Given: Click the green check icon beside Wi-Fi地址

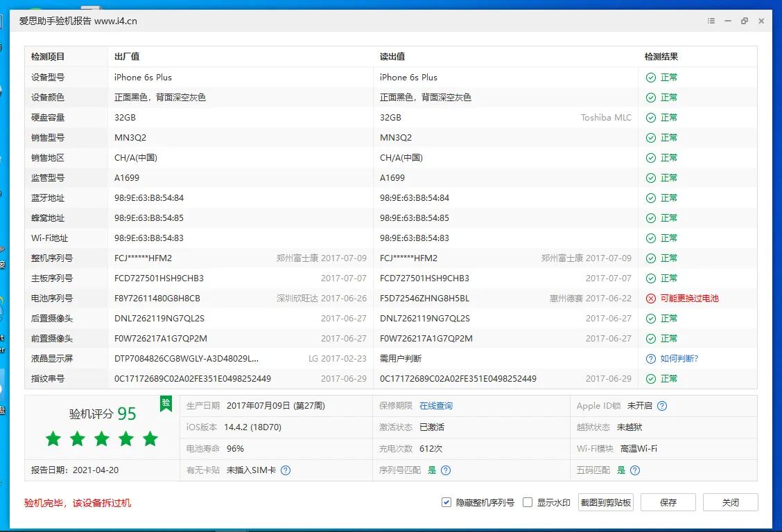Looking at the screenshot, I should pyautogui.click(x=650, y=238).
